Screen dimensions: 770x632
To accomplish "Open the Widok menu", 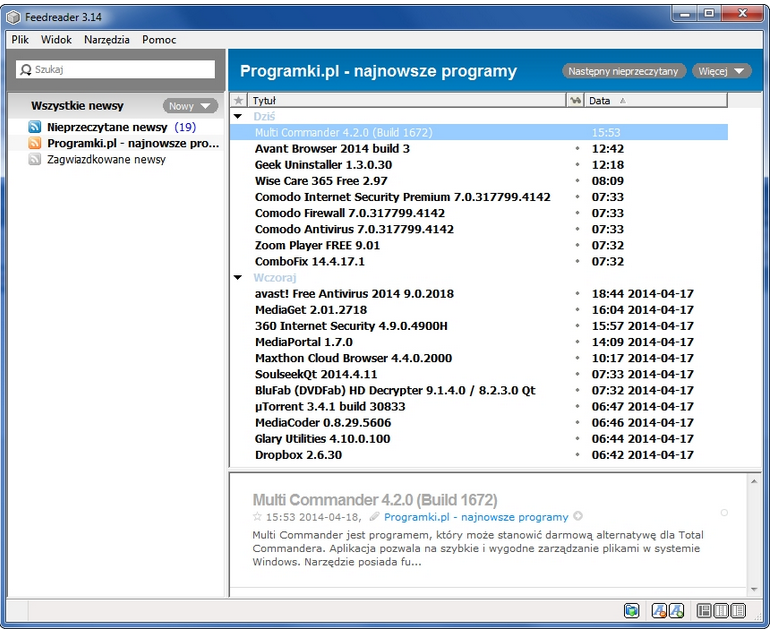I will (x=56, y=40).
